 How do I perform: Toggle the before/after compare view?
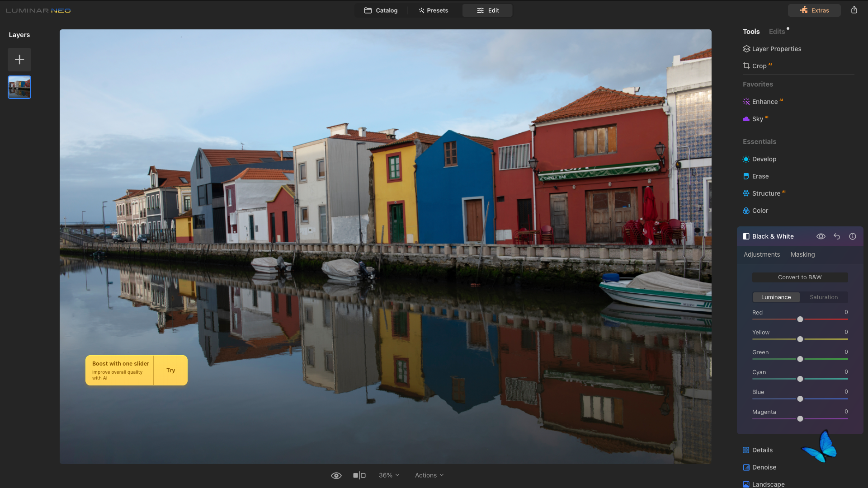pos(359,475)
